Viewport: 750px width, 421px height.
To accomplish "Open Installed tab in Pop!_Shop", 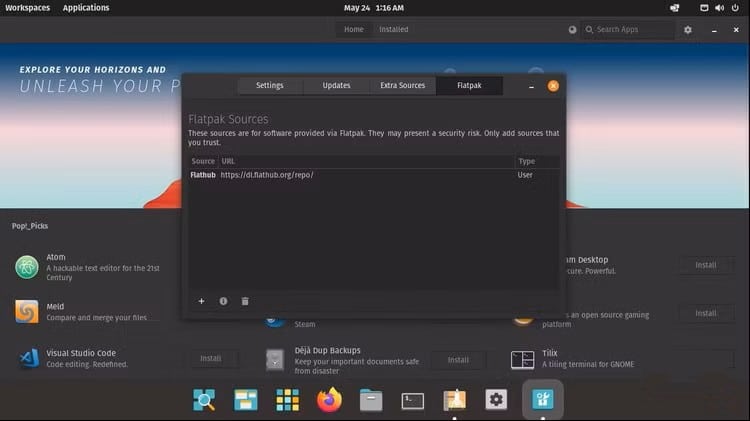I will point(394,29).
